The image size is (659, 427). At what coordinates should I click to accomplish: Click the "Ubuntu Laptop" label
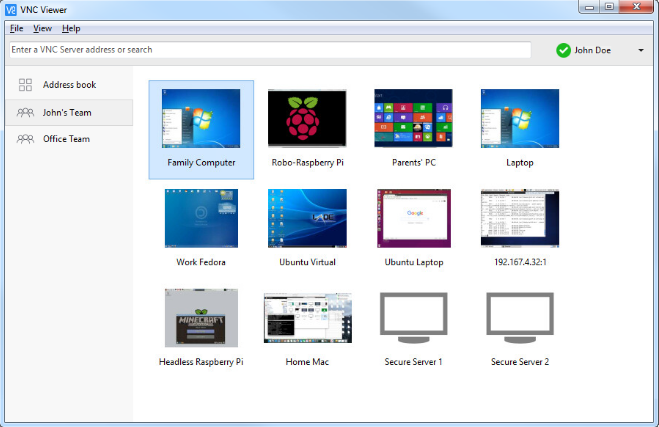414,262
